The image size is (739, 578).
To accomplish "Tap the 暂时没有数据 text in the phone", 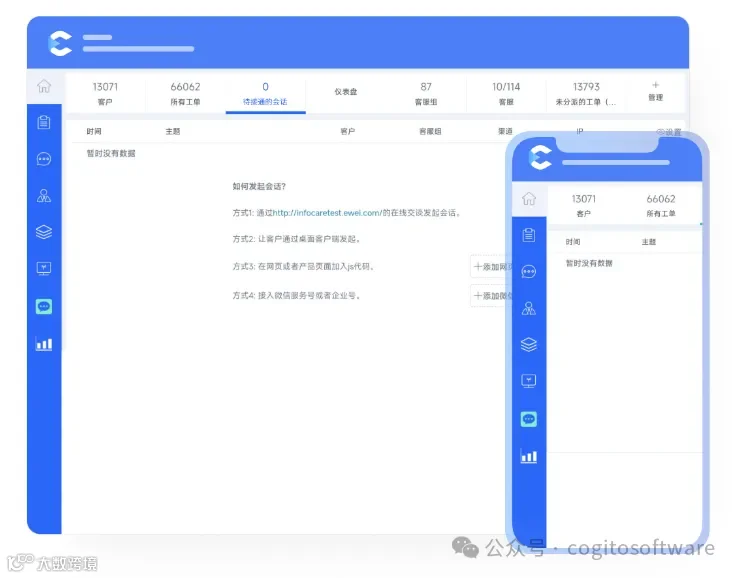I will [589, 264].
